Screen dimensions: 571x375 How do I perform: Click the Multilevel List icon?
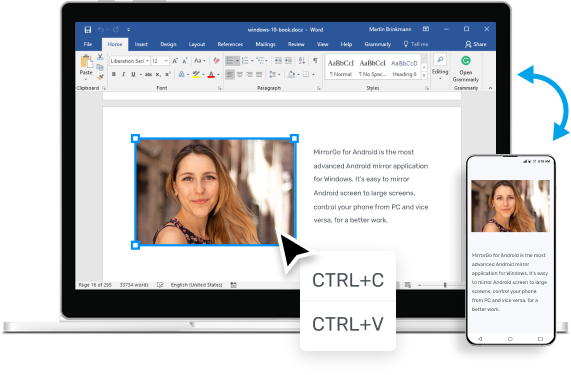coord(260,60)
